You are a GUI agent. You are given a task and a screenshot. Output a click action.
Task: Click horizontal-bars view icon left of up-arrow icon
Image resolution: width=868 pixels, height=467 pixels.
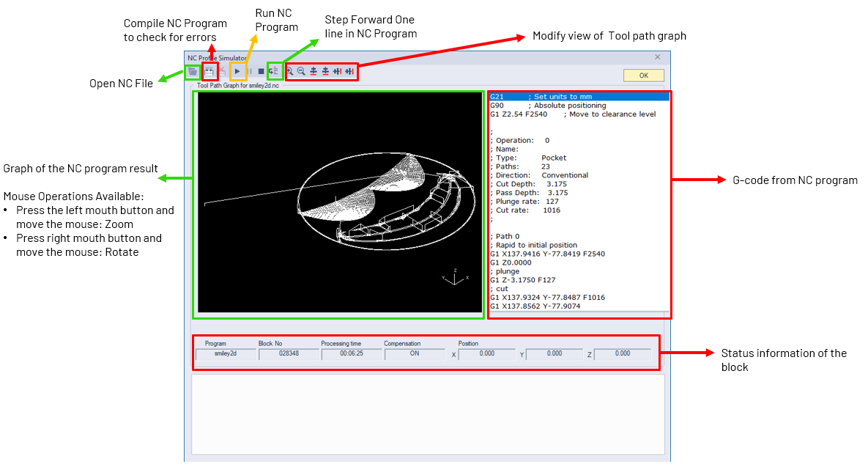pos(325,71)
